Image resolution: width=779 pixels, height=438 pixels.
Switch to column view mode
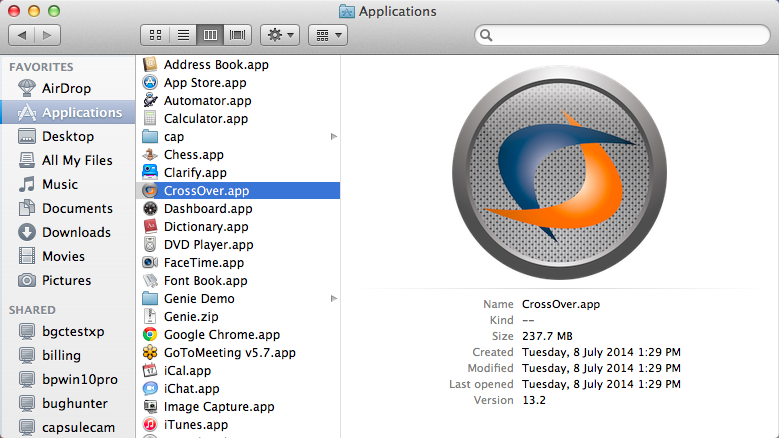[210, 35]
